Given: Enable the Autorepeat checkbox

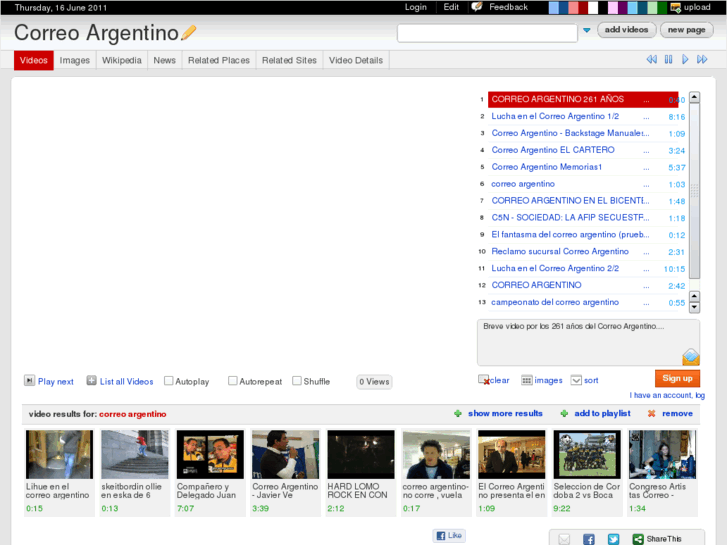Looking at the screenshot, I should tap(233, 381).
